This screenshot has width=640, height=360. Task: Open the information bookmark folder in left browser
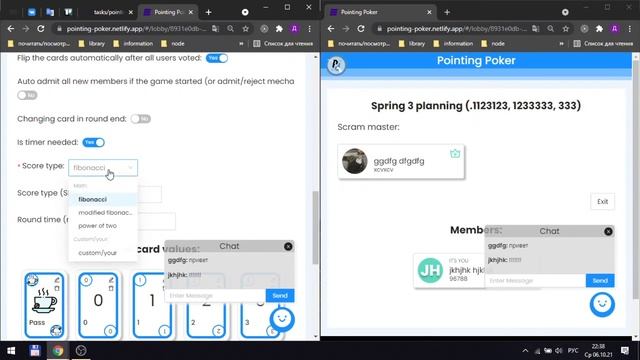(133, 44)
